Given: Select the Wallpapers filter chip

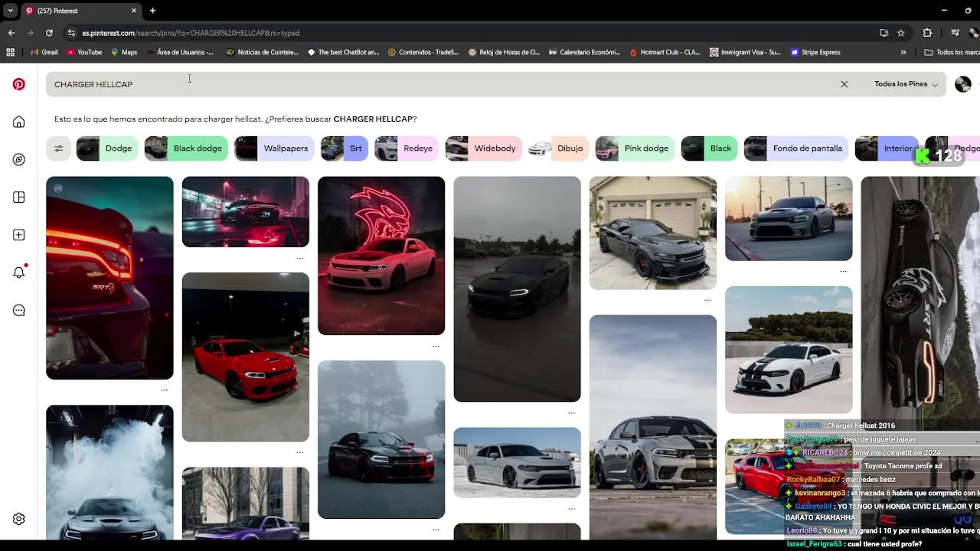Looking at the screenshot, I should 274,148.
